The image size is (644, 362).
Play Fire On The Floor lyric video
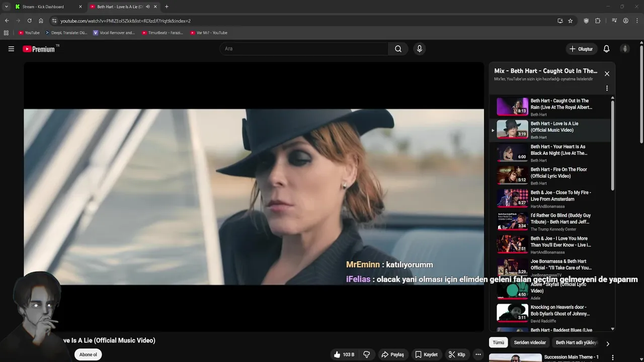(x=550, y=176)
